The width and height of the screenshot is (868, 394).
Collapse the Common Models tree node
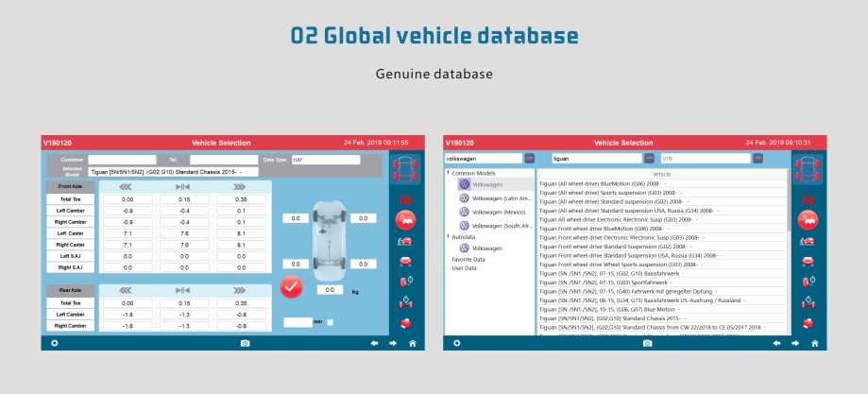tap(448, 174)
